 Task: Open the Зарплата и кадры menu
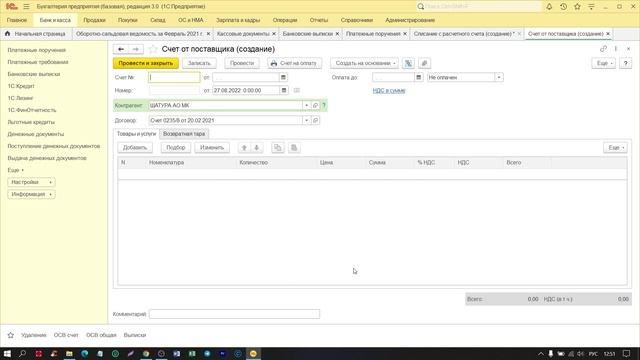238,20
